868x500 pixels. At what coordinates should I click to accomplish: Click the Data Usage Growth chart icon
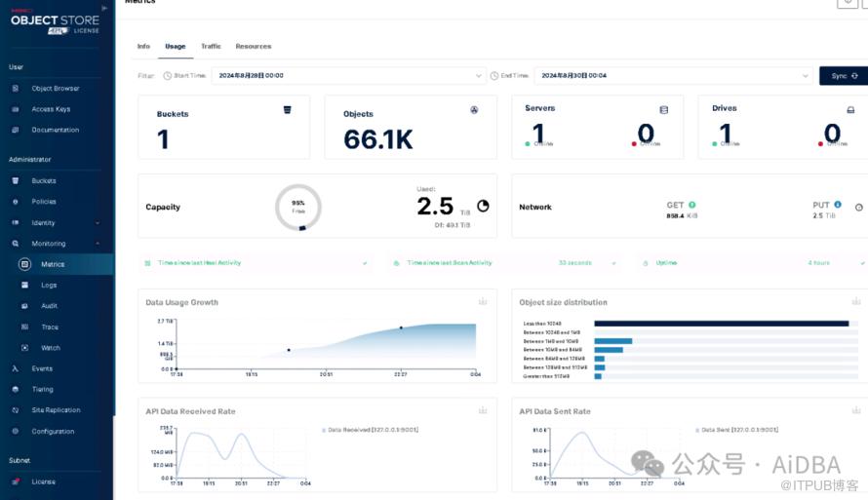pyautogui.click(x=483, y=302)
